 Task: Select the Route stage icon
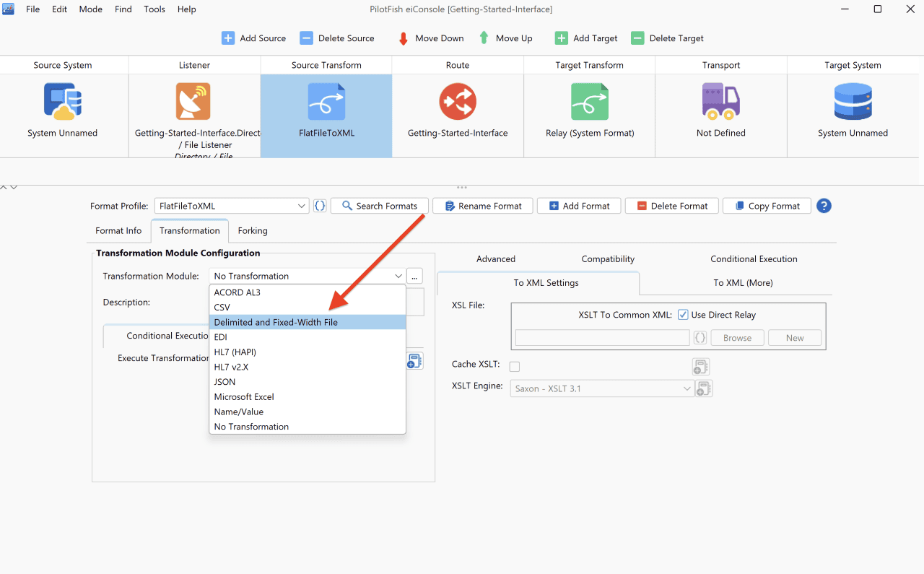pyautogui.click(x=458, y=101)
